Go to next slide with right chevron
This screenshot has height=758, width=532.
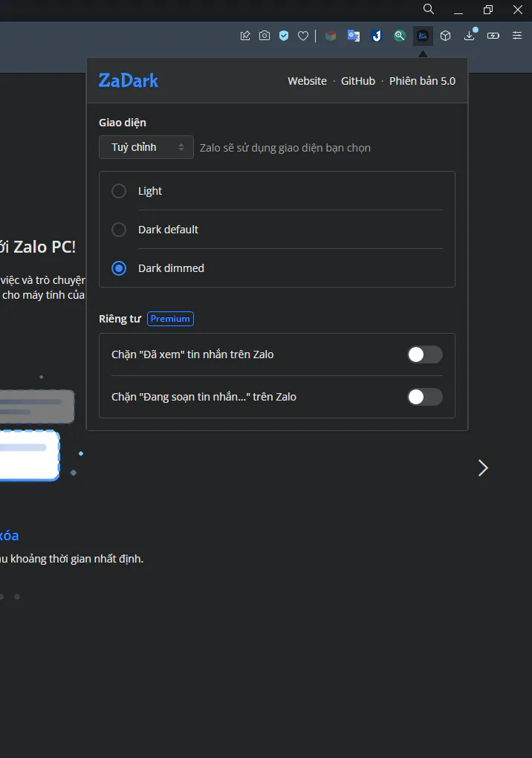[483, 468]
